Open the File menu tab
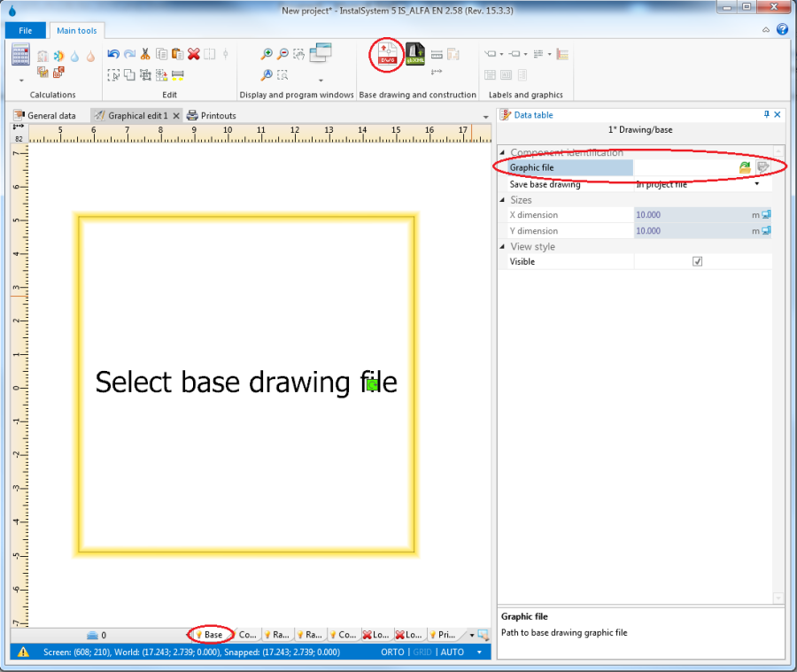The image size is (797, 672). (25, 30)
